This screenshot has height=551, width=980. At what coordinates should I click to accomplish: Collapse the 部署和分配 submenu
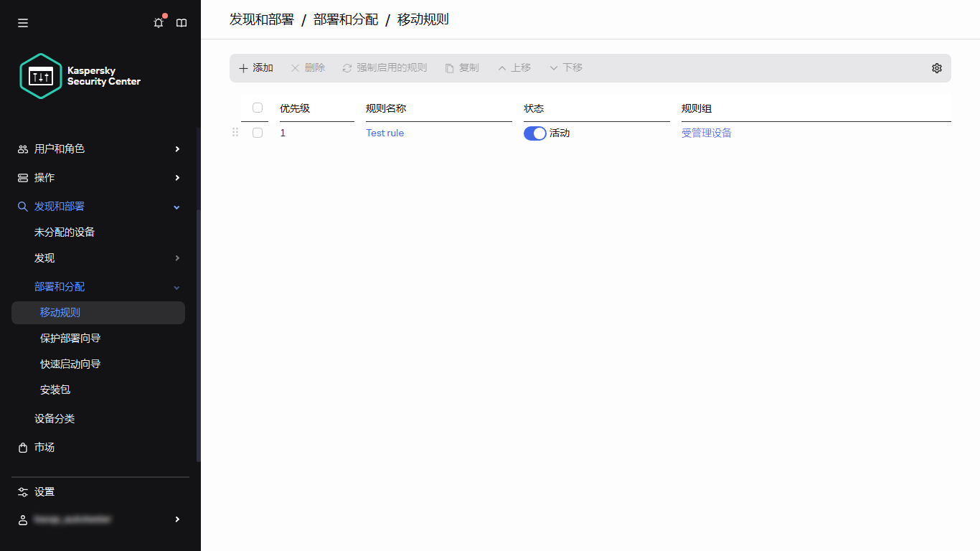pos(176,286)
